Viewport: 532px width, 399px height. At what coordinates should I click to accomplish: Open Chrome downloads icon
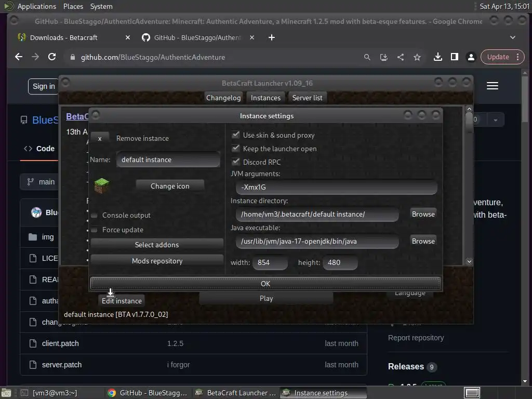click(x=437, y=57)
